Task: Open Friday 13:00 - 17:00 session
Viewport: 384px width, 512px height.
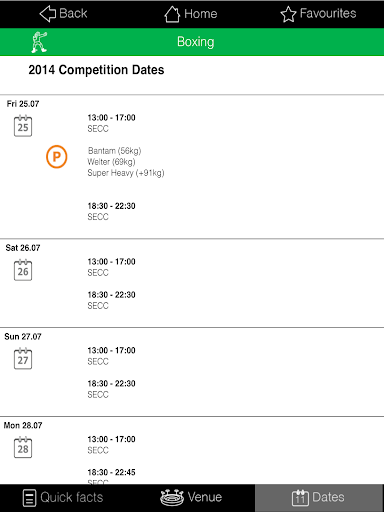Action: 111,123
